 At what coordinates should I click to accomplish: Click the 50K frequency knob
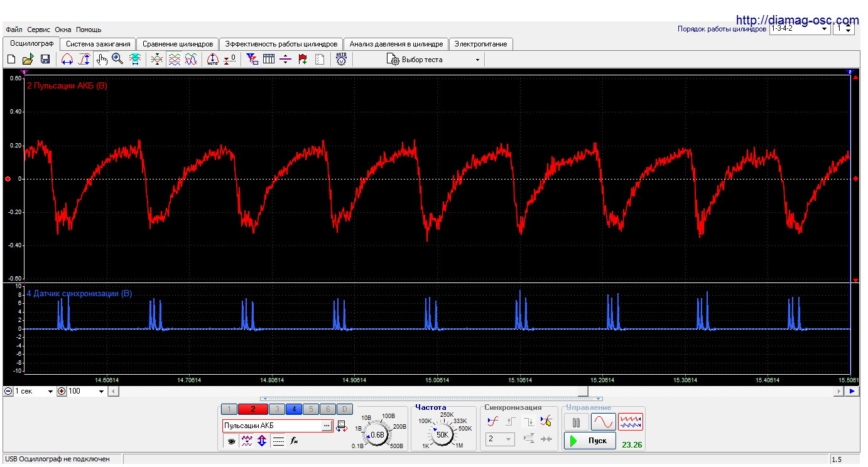pyautogui.click(x=442, y=434)
